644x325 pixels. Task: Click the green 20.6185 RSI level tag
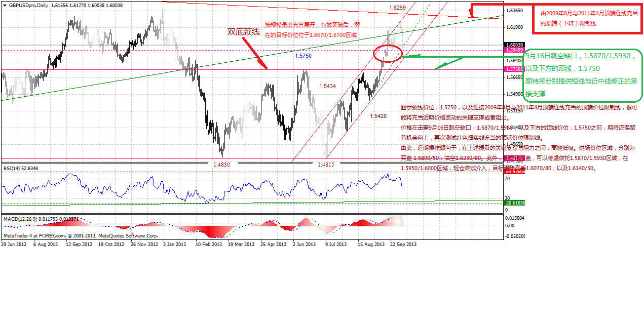tap(514, 202)
